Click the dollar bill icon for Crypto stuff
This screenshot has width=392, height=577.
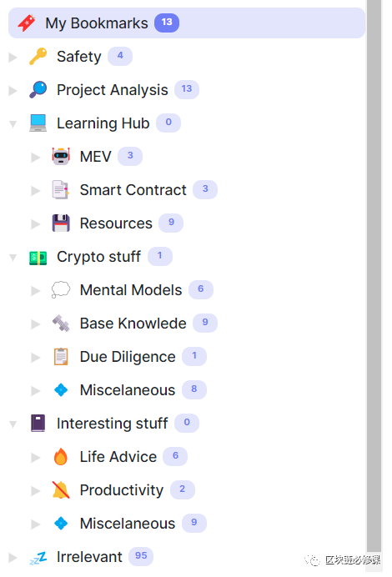coord(38,258)
